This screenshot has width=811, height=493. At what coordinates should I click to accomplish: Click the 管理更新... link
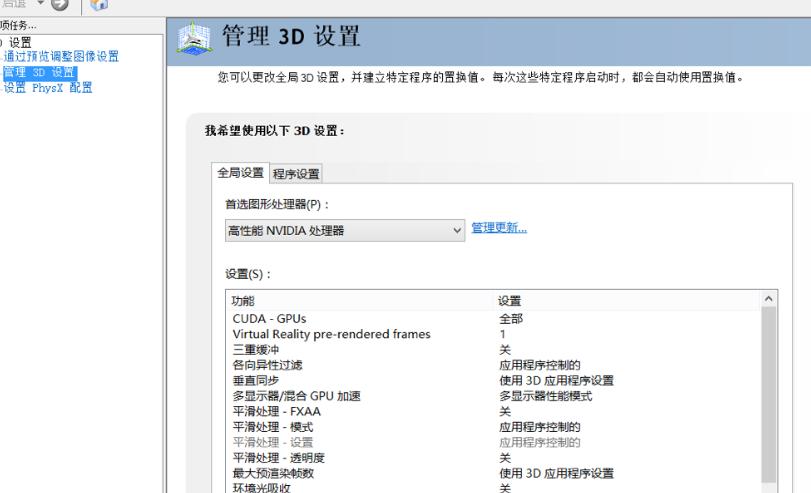tap(499, 228)
